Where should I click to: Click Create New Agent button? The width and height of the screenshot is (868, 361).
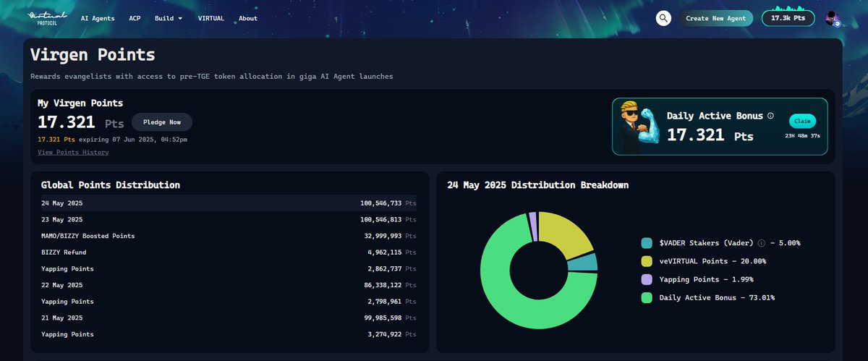715,18
